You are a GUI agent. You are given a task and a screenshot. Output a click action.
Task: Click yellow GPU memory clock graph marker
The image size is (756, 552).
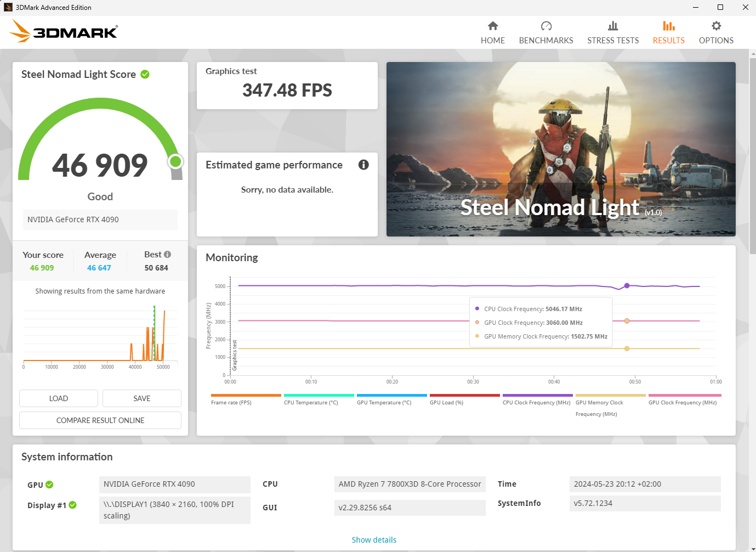tap(627, 348)
